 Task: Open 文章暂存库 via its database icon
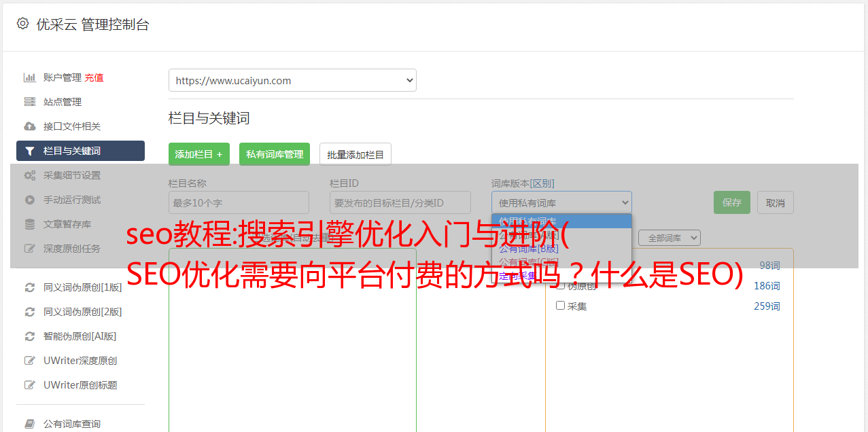(29, 224)
